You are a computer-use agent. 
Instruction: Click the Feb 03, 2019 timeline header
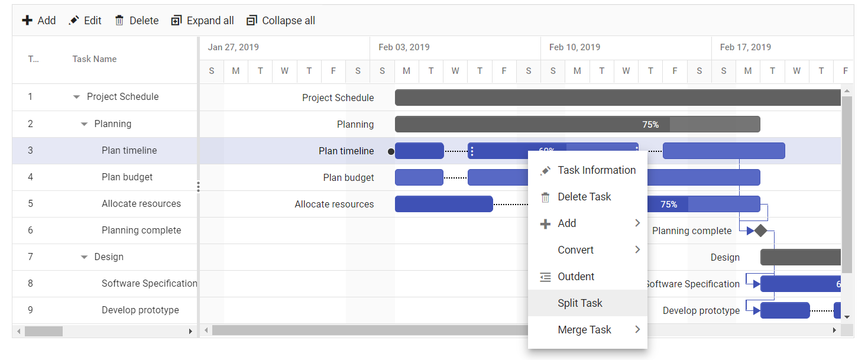point(455,47)
